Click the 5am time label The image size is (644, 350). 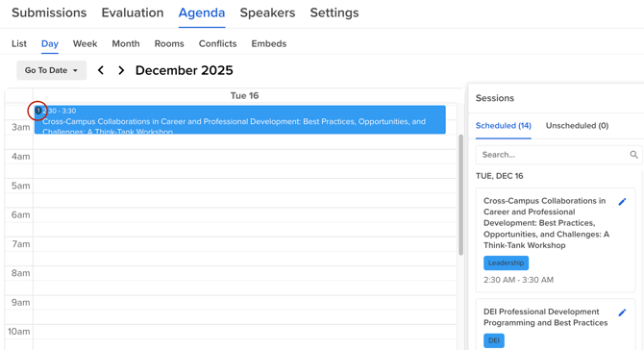20,186
